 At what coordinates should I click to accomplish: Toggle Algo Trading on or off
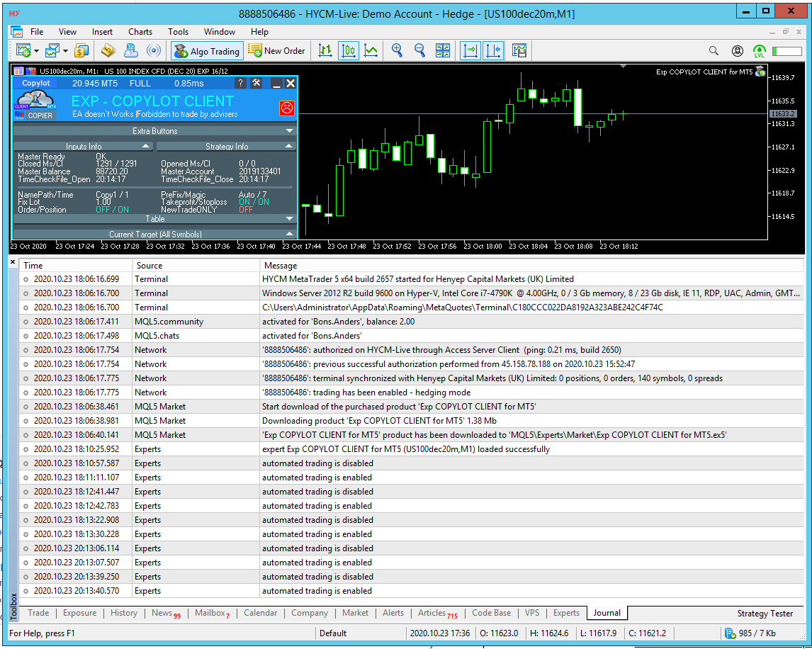[207, 51]
